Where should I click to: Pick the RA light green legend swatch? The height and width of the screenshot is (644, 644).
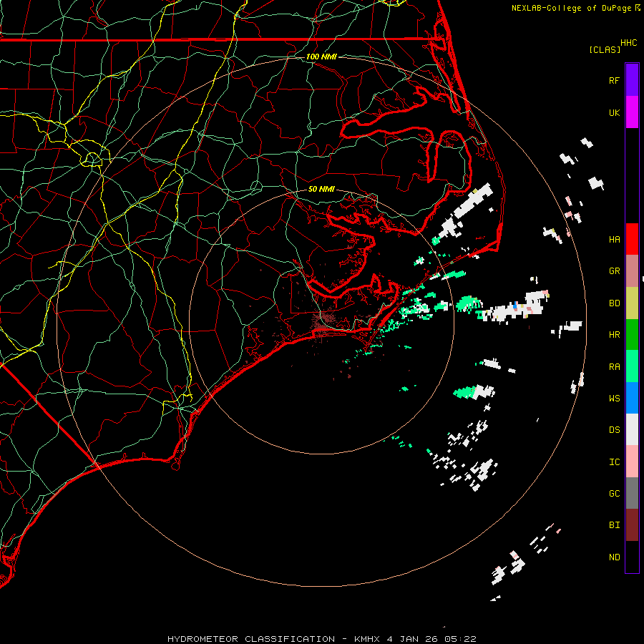pyautogui.click(x=632, y=366)
